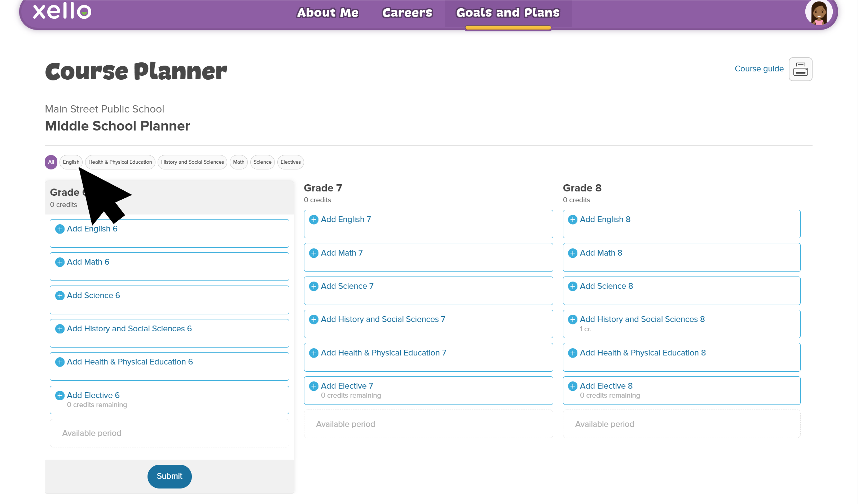858x504 pixels.
Task: Select the All filter chip
Action: 51,162
